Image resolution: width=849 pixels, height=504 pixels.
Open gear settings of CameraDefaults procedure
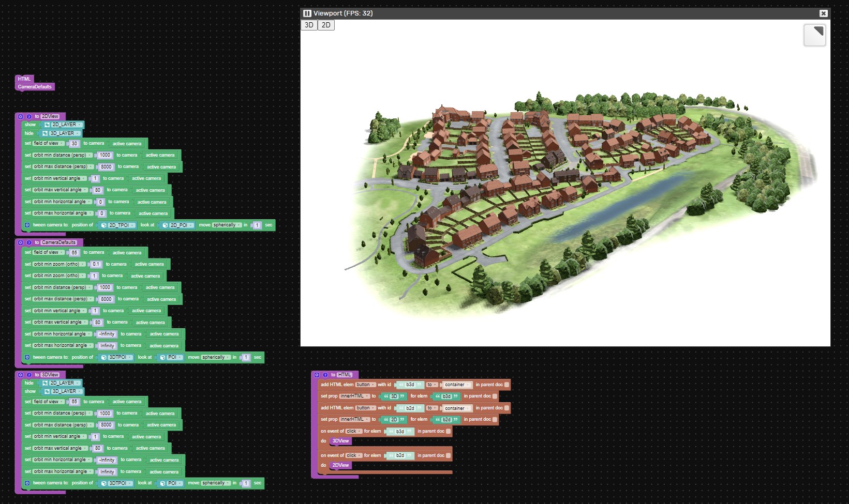21,242
